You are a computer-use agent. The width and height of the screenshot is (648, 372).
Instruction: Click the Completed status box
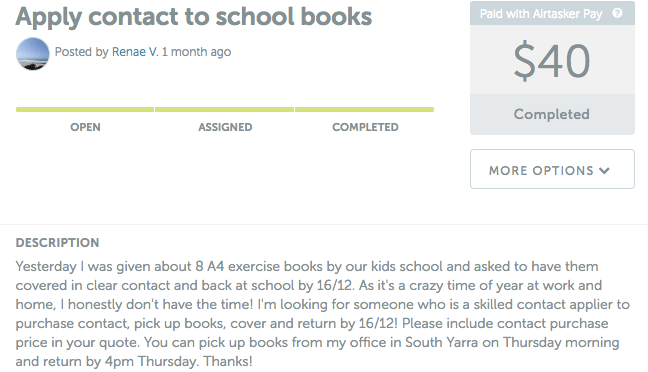(x=552, y=114)
